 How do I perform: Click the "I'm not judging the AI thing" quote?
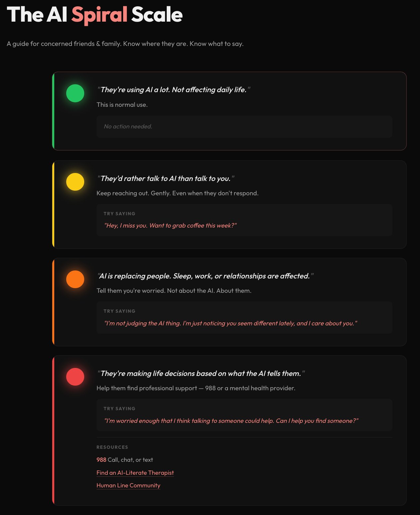[x=231, y=323]
